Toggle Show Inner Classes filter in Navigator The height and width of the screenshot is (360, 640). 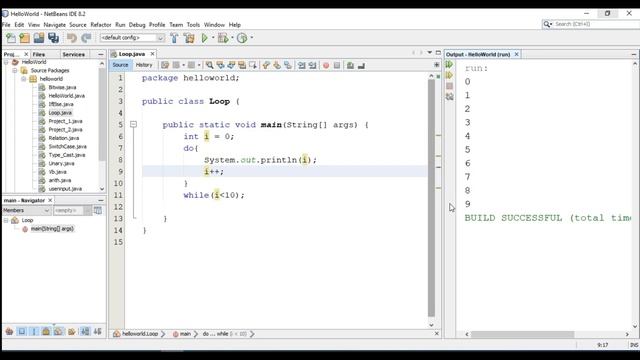click(58, 331)
